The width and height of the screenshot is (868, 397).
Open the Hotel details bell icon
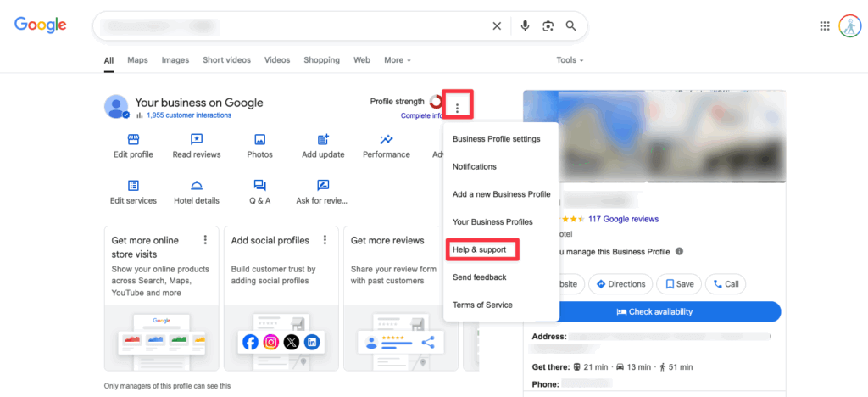click(197, 185)
